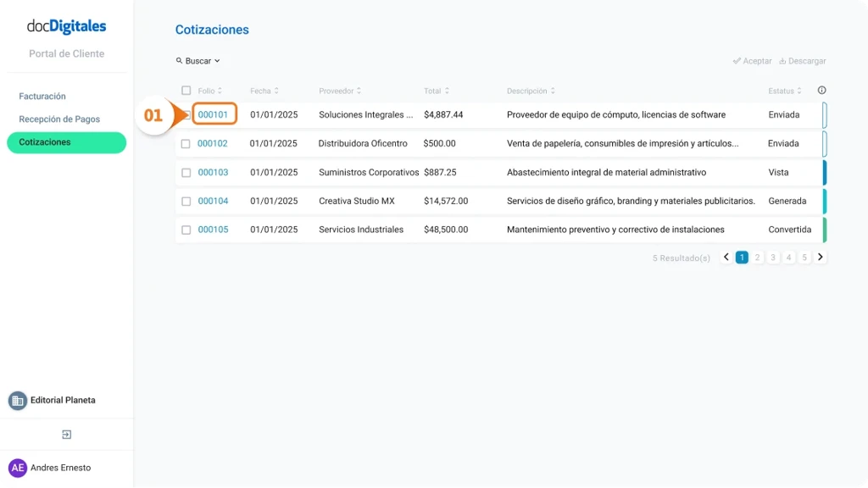Open quotation folio 000101
The width and height of the screenshot is (868, 488).
click(213, 114)
